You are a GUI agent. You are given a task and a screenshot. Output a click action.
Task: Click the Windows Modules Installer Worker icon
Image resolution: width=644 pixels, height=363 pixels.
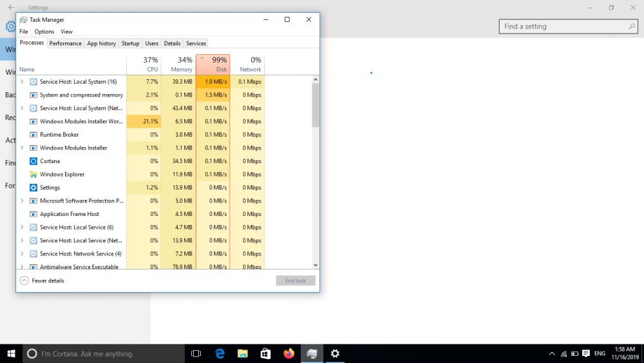[33, 121]
